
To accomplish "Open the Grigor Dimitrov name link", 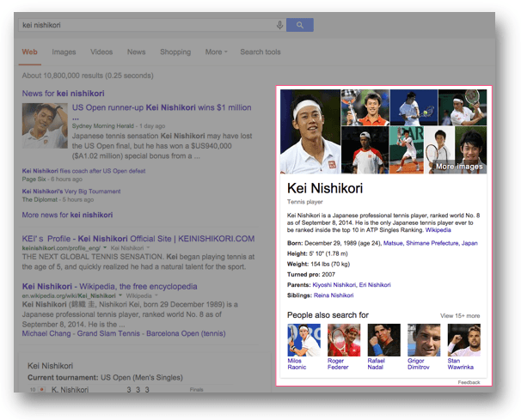I will click(419, 364).
